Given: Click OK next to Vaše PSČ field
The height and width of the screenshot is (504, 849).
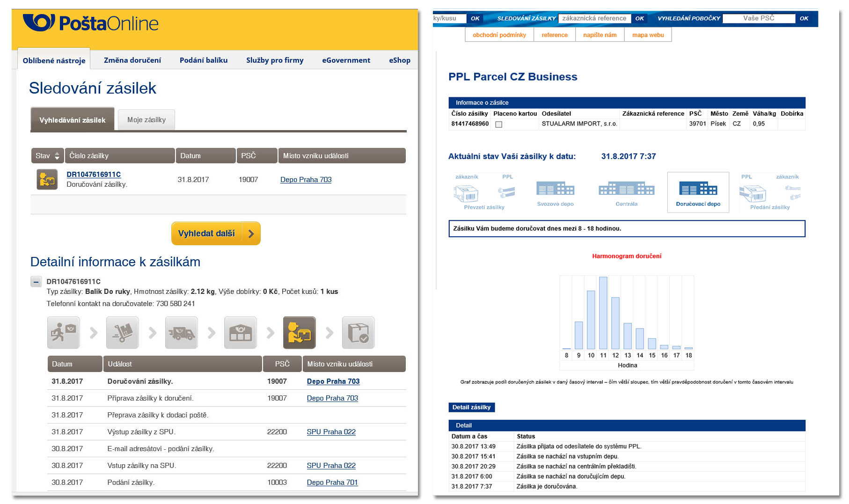Looking at the screenshot, I should [x=804, y=18].
